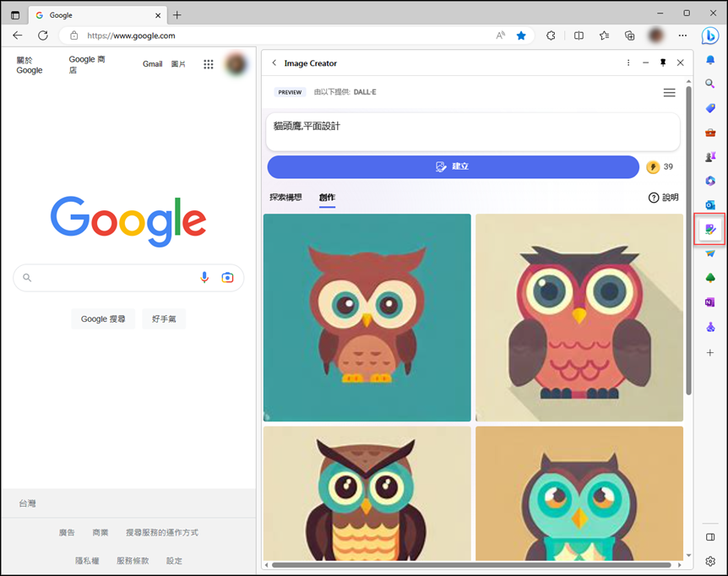The image size is (728, 576).
Task: Open the Drop paper plane icon
Action: coord(710,253)
